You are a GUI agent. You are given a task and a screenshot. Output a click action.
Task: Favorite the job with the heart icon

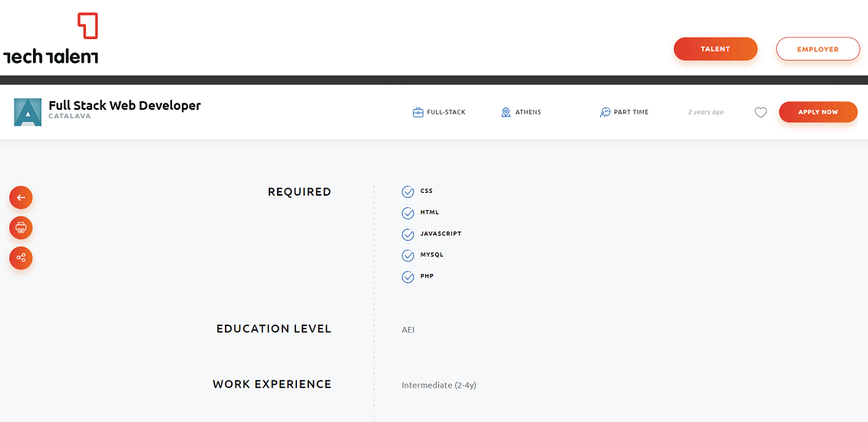761,112
